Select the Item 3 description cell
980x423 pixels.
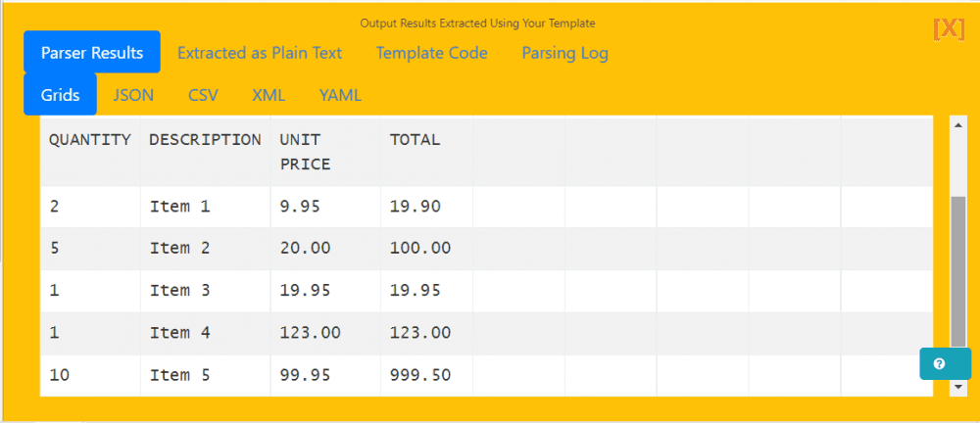pos(180,291)
